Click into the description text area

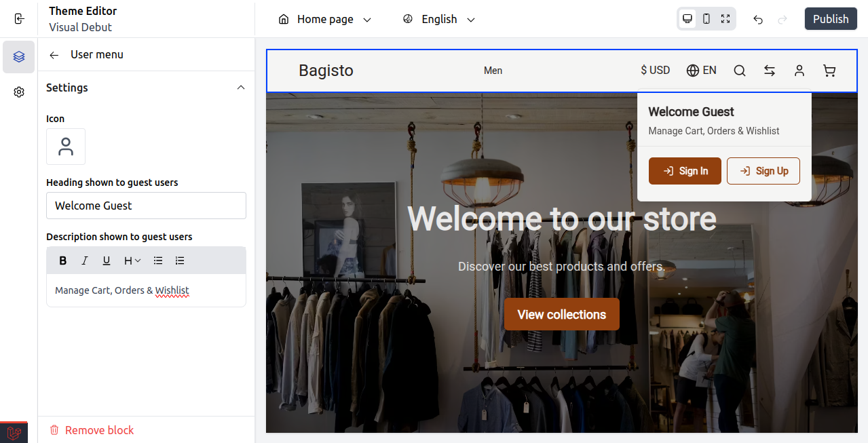tap(146, 290)
